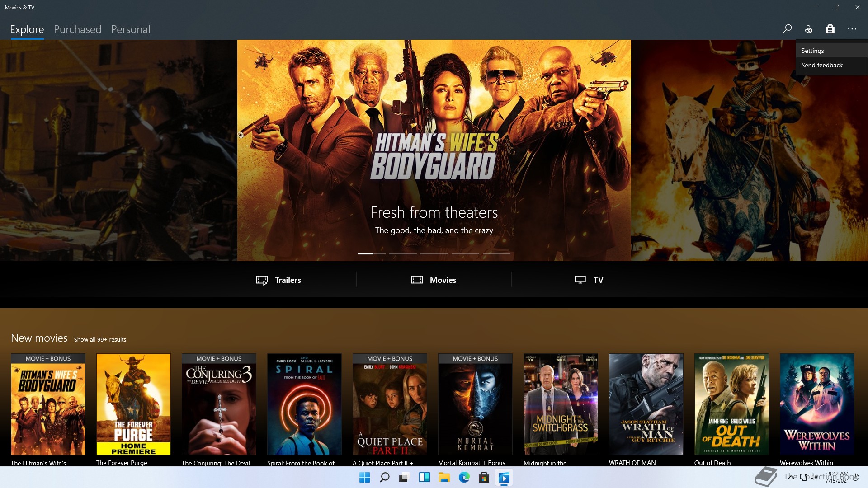Focus Movies & TV taskbar icon

coord(504,477)
